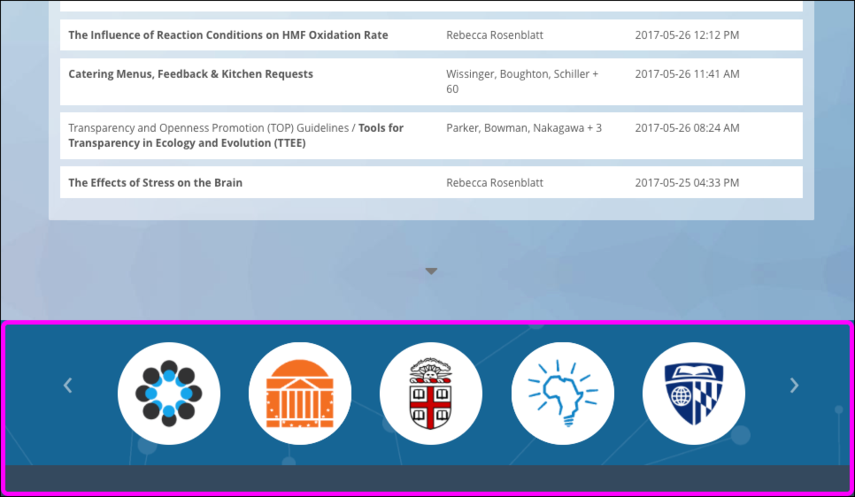Screen dimensions: 855x497
Task: Click contributors Wissinger, Boughton, Schiller + 60
Action: (x=522, y=81)
